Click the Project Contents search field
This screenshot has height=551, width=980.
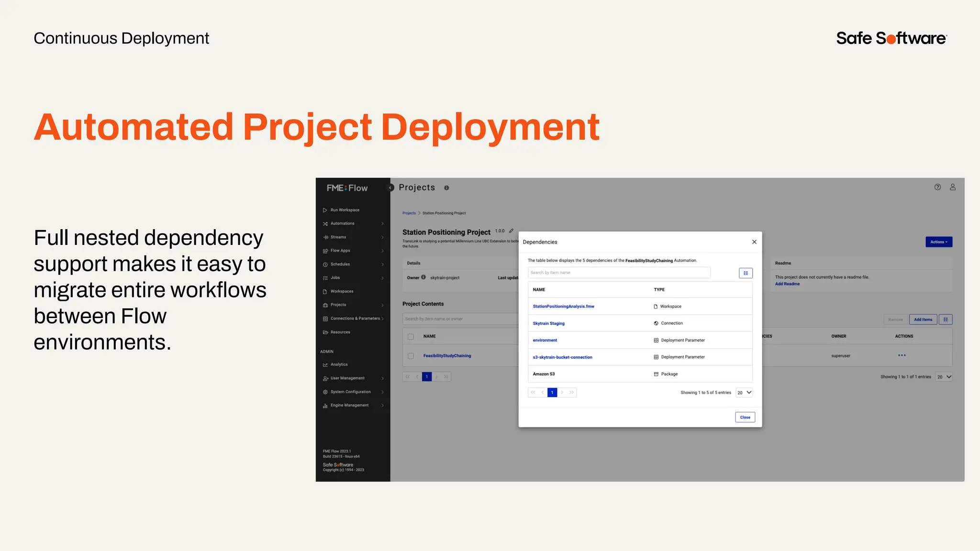click(x=460, y=319)
